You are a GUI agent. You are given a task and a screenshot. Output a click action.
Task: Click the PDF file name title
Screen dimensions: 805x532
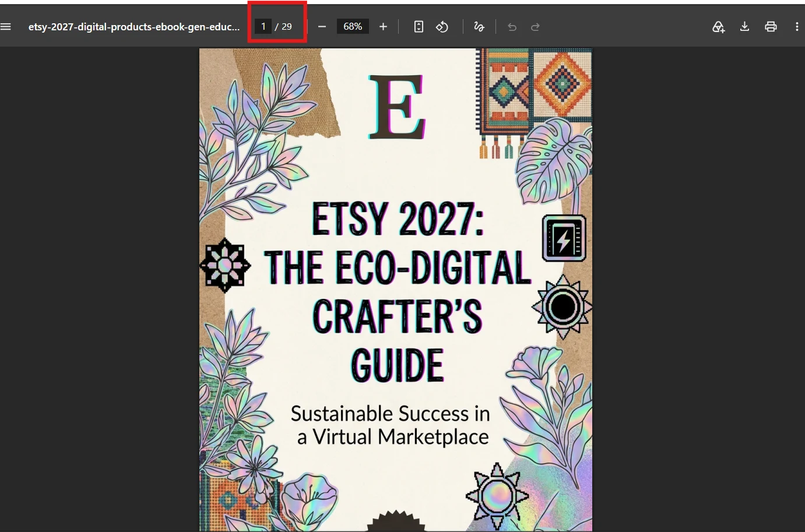pos(134,27)
